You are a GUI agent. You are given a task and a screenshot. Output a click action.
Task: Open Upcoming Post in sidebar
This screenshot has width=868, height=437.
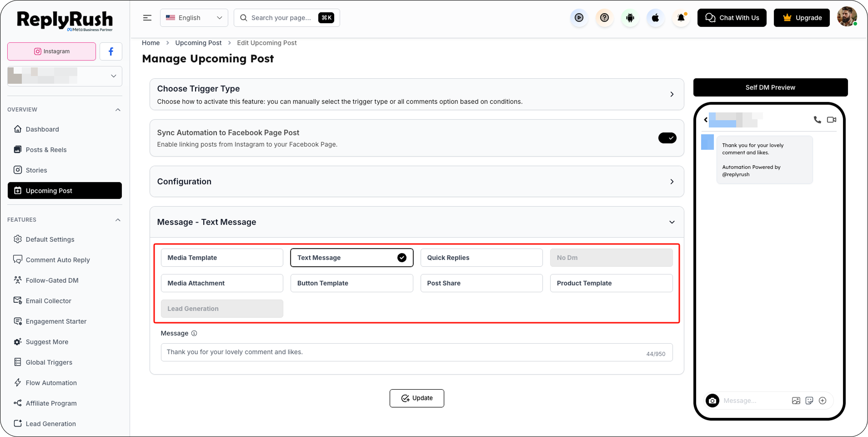pyautogui.click(x=65, y=191)
